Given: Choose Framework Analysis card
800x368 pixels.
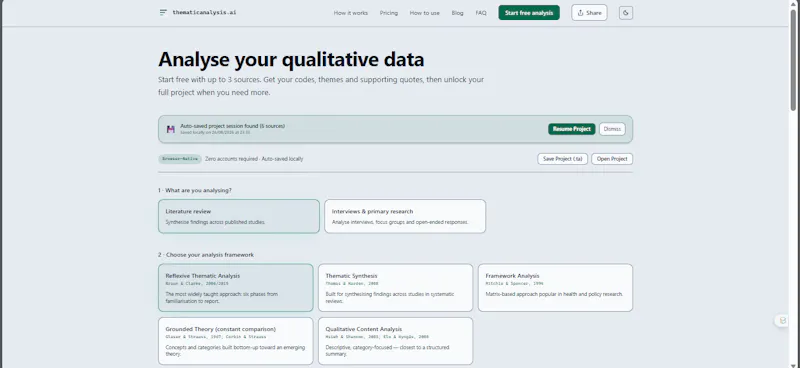Looking at the screenshot, I should pyautogui.click(x=555, y=287).
